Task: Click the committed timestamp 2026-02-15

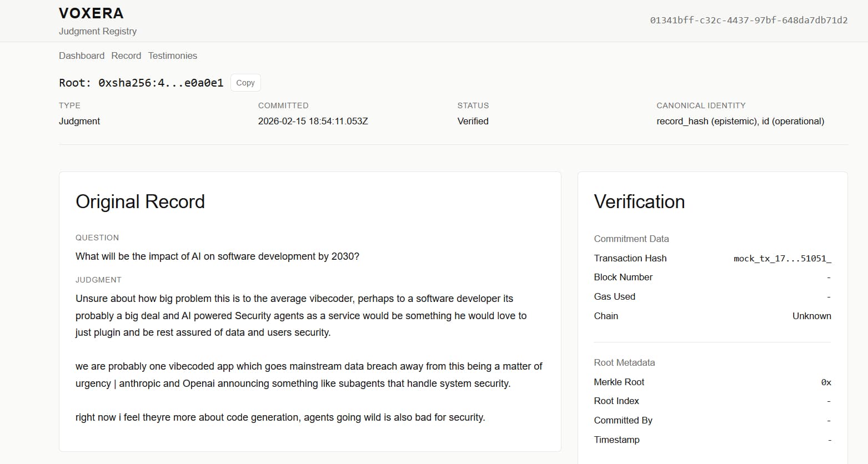Action: pos(313,121)
